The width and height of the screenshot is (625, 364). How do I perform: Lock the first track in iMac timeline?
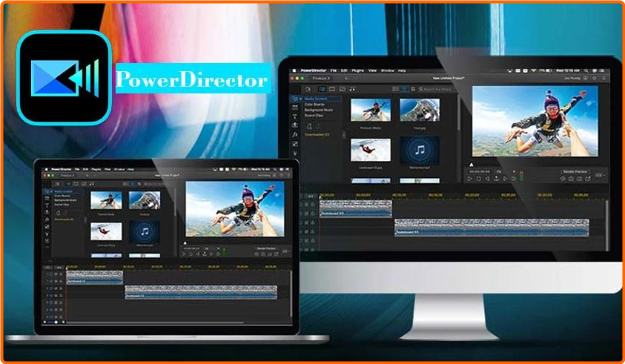click(313, 205)
